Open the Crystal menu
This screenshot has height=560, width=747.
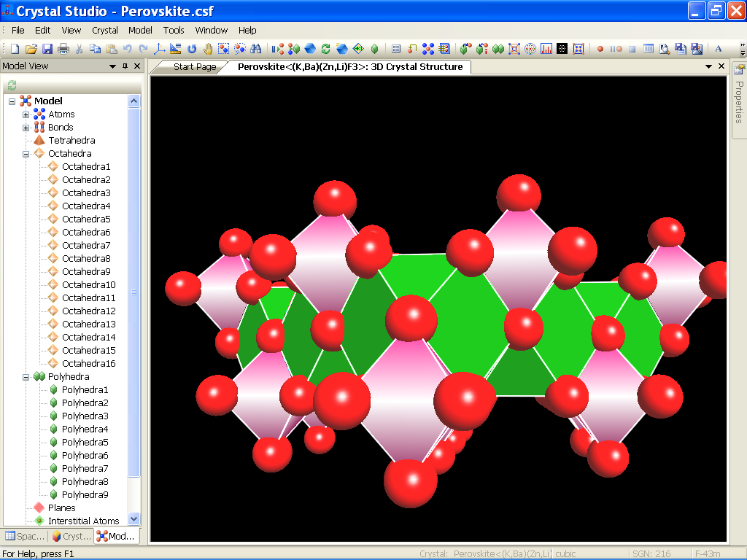point(105,31)
